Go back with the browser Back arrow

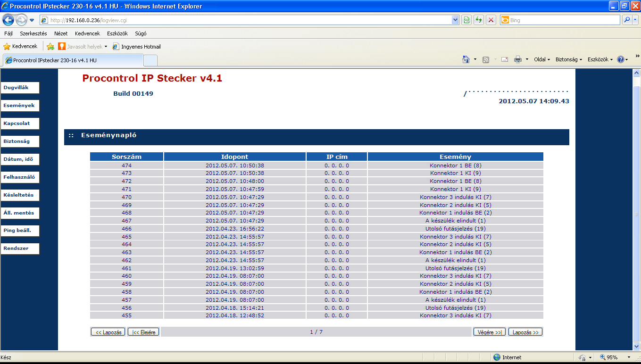(x=8, y=20)
